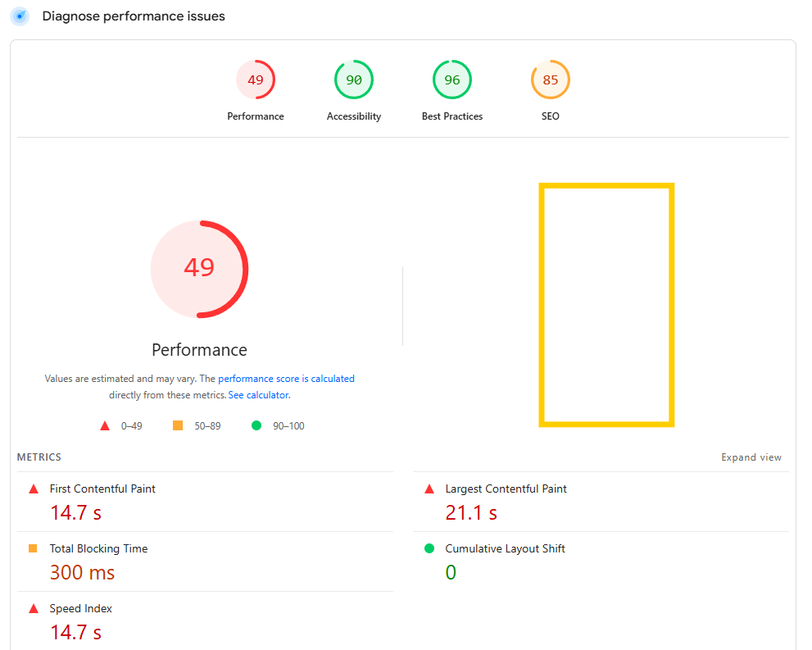Image resolution: width=812 pixels, height=650 pixels.
Task: Select the SEO 85 score gauge
Action: [x=551, y=80]
